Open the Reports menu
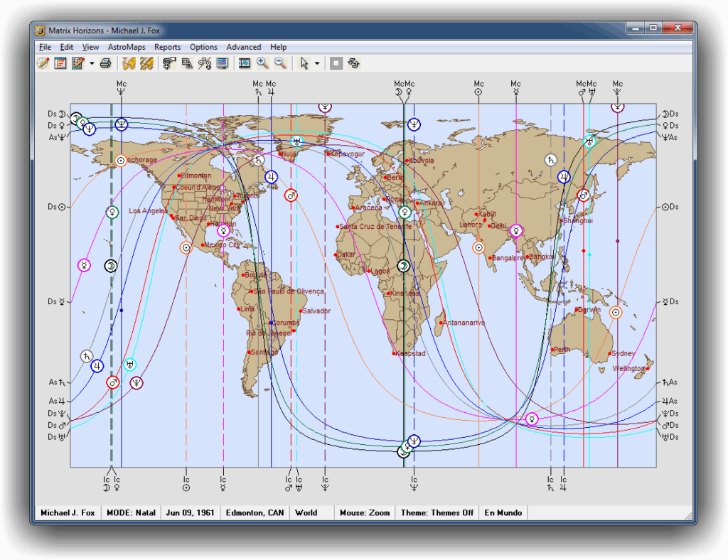The image size is (728, 560). pyautogui.click(x=167, y=47)
